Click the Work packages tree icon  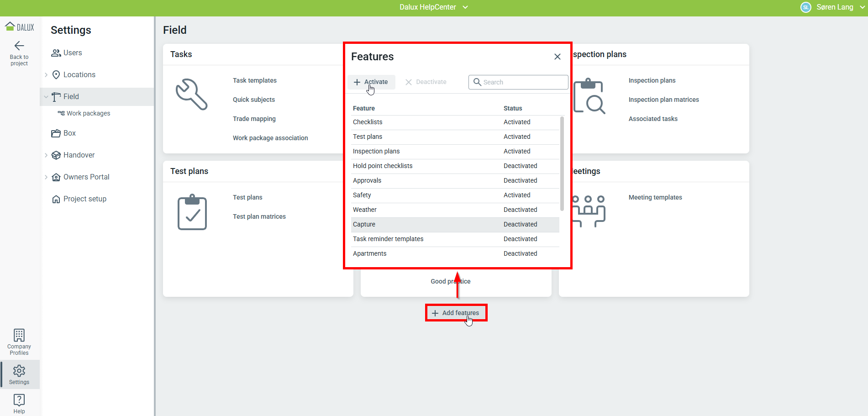pyautogui.click(x=61, y=113)
